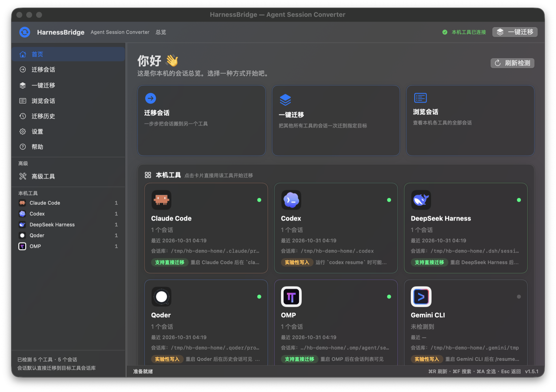Click 支持直接迁移 badge on OMP card
The image size is (556, 392).
pos(300,359)
